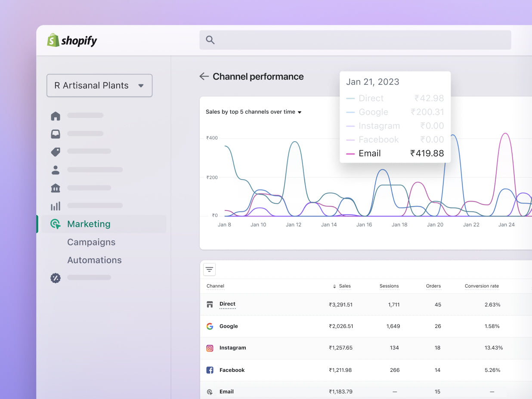Open the Customers person icon
The height and width of the screenshot is (399, 532).
(56, 170)
